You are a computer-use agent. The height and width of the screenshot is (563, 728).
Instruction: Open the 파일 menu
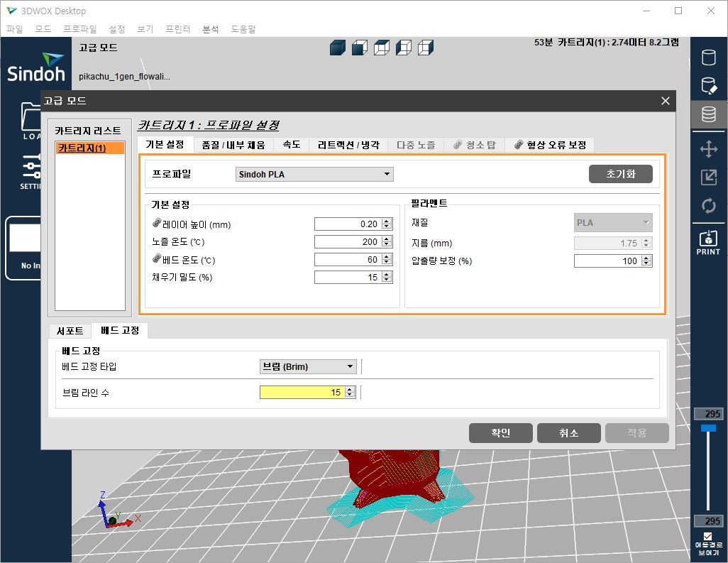tap(15, 29)
